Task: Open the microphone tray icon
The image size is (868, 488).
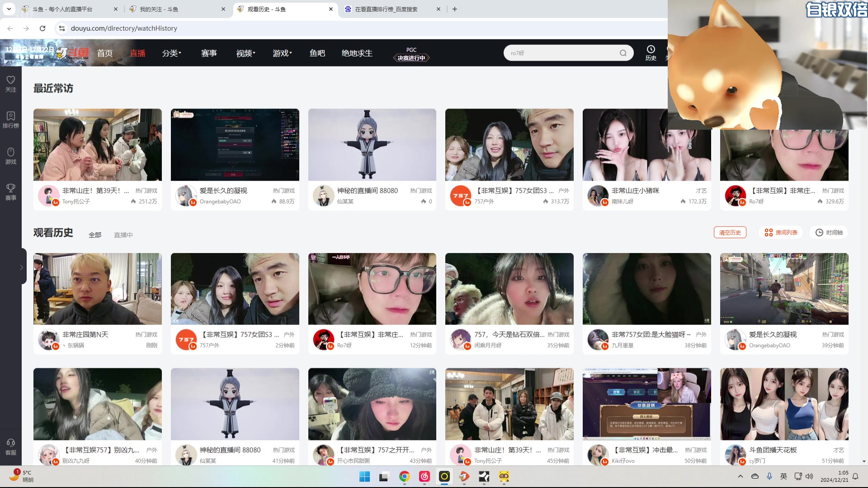Action: point(769,476)
